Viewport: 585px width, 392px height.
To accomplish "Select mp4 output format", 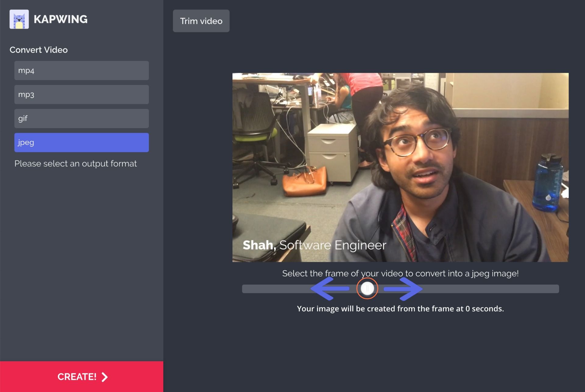I will point(81,71).
